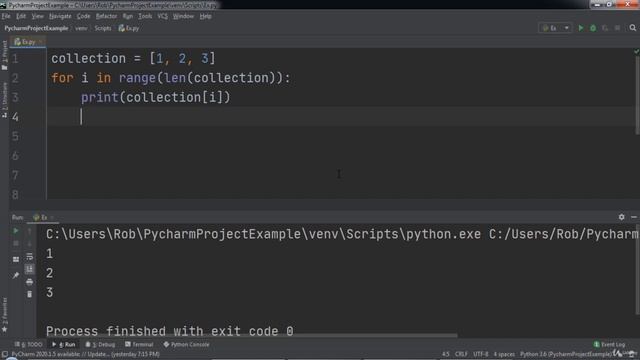
Task: Toggle the Run tool window button
Action: [64, 344]
